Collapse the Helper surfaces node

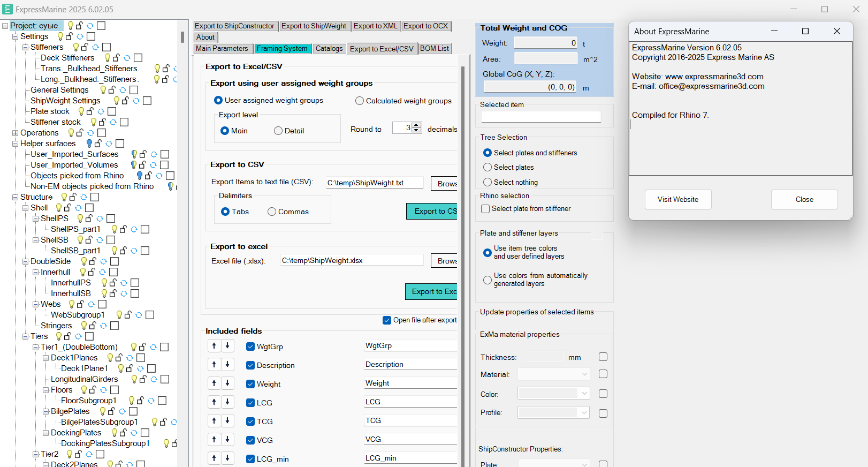pyautogui.click(x=15, y=144)
